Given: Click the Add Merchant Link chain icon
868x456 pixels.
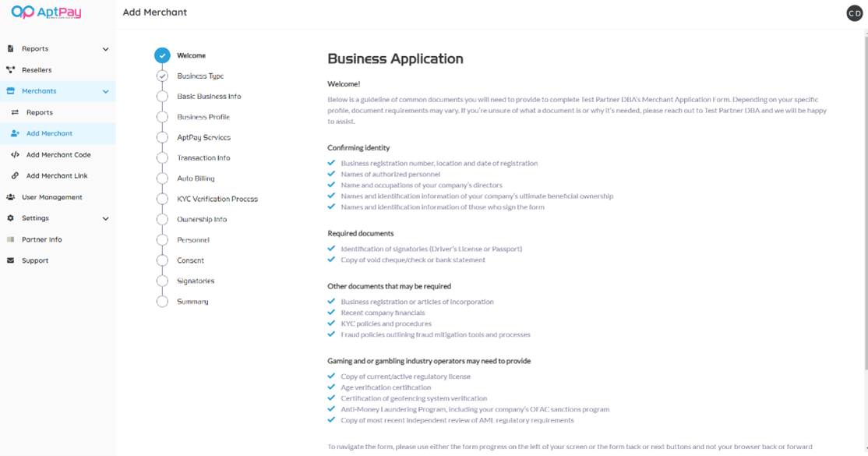Looking at the screenshot, I should [x=15, y=176].
